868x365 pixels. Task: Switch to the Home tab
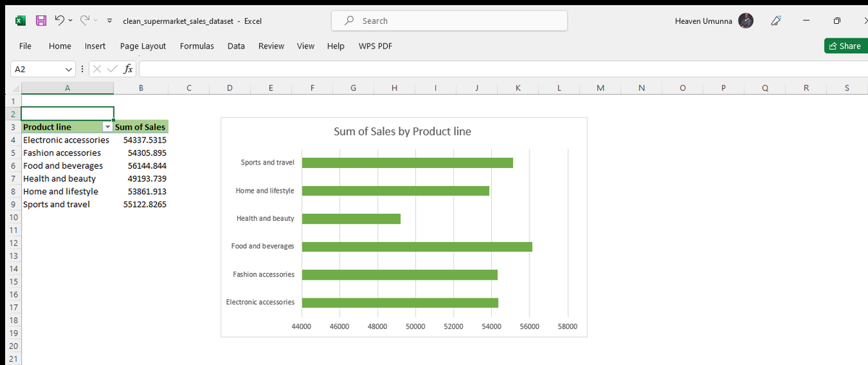60,46
